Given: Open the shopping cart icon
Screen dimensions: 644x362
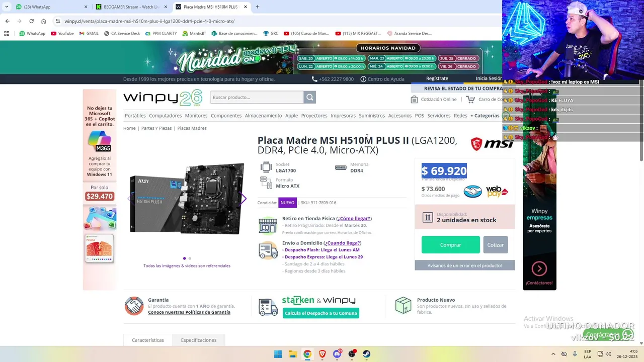Looking at the screenshot, I should pos(470,100).
